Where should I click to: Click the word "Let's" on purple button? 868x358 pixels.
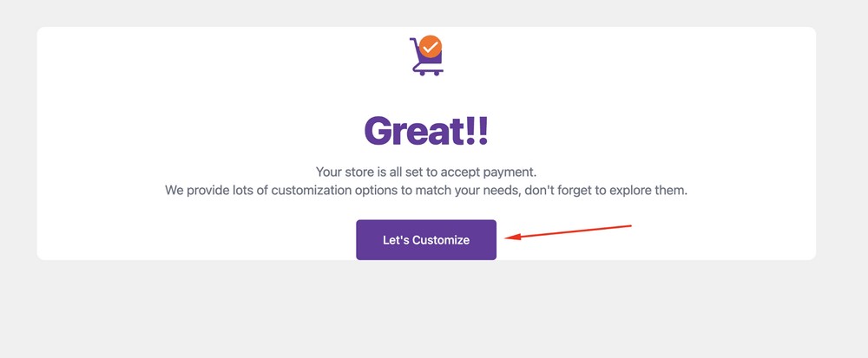pyautogui.click(x=396, y=240)
